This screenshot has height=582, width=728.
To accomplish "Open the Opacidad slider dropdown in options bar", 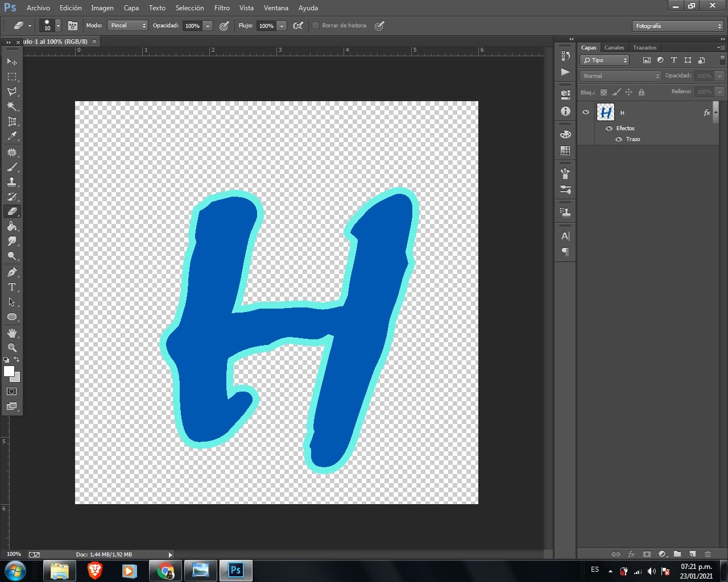I will click(x=208, y=26).
